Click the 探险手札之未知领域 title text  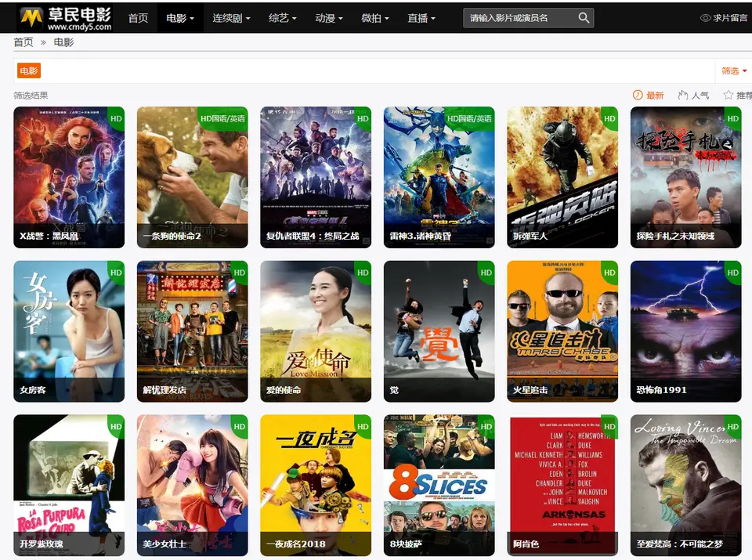[675, 236]
